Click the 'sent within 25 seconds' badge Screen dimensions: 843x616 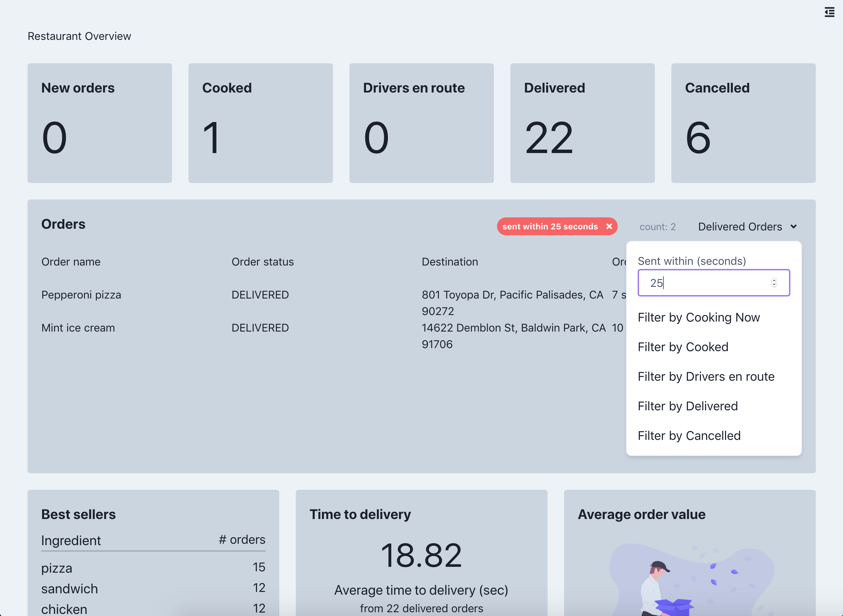click(x=557, y=226)
